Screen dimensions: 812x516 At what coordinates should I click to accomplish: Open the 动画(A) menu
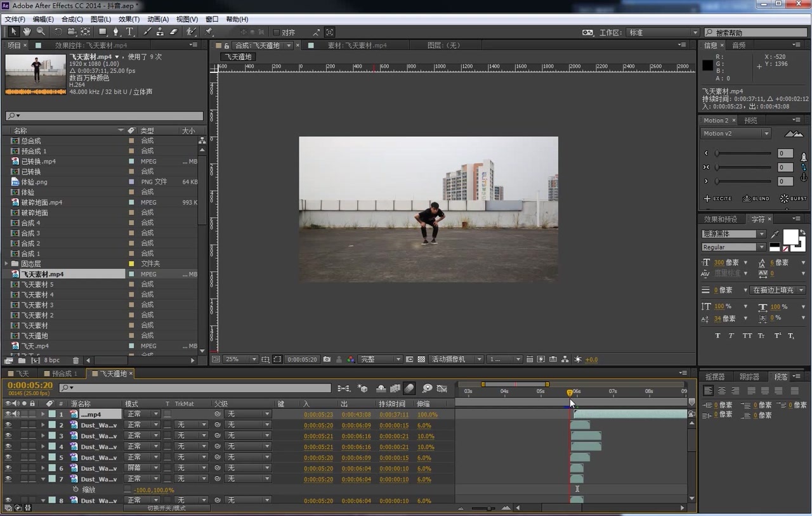(158, 19)
